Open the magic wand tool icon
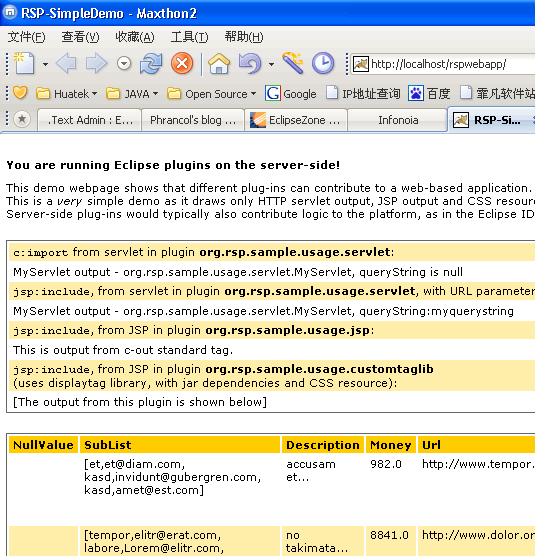The width and height of the screenshot is (535, 556). coord(293,63)
